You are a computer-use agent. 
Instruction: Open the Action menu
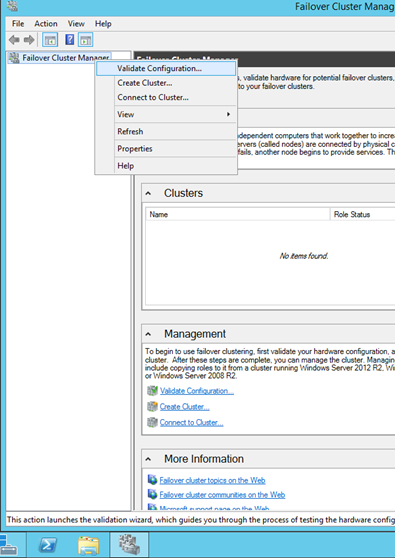pos(46,24)
